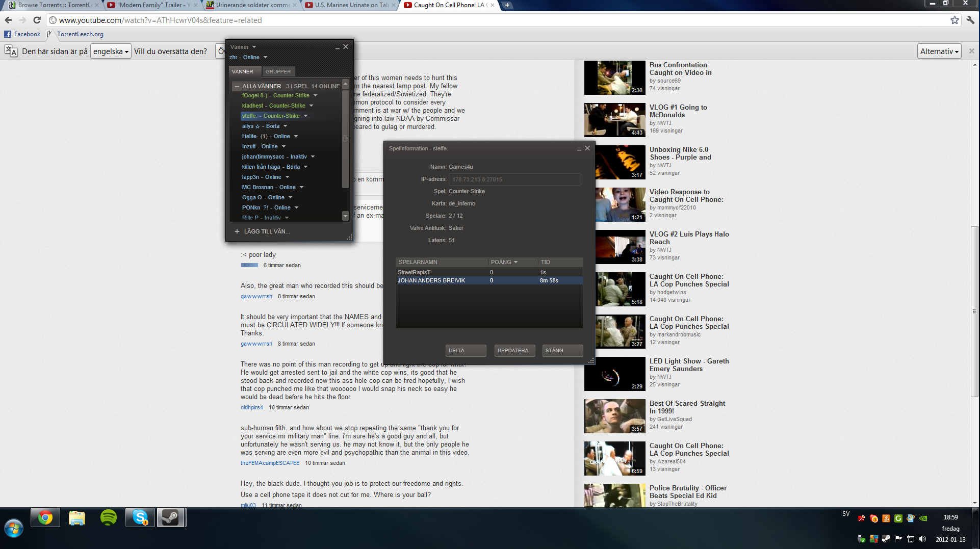This screenshot has height=549, width=980.
Task: Open Police Brutality Officer video link
Action: point(688,492)
